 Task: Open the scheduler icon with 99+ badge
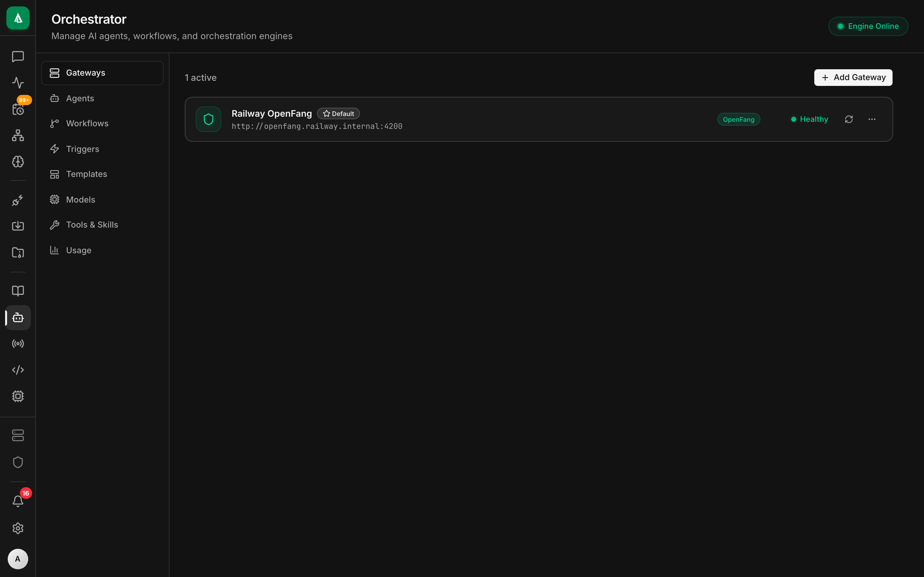18,110
